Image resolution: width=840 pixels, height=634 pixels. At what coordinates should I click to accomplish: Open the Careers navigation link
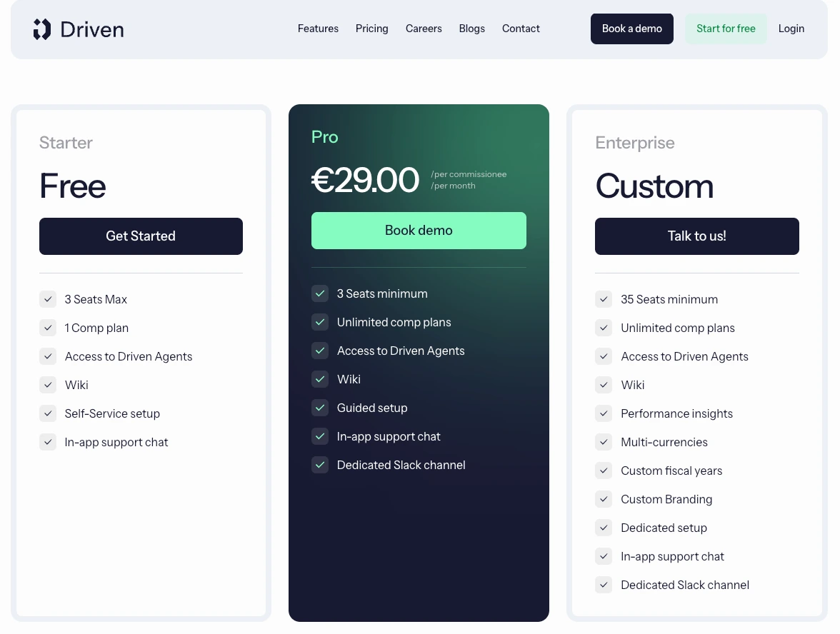point(424,29)
